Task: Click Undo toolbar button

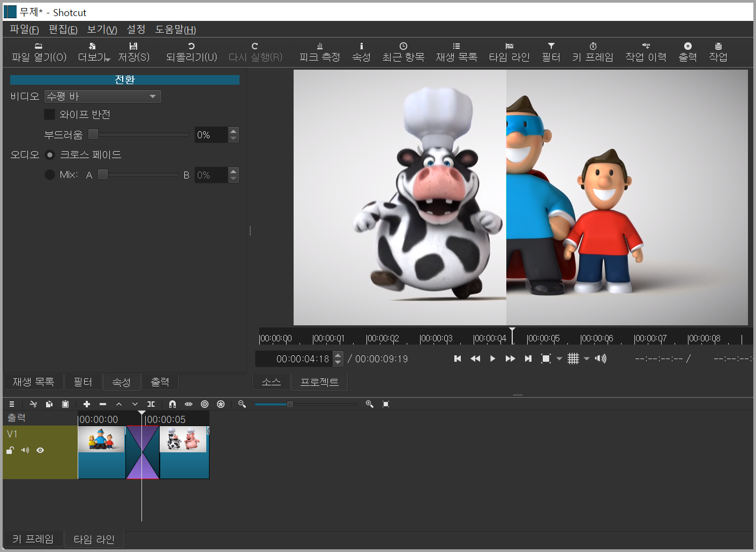Action: pyautogui.click(x=191, y=52)
